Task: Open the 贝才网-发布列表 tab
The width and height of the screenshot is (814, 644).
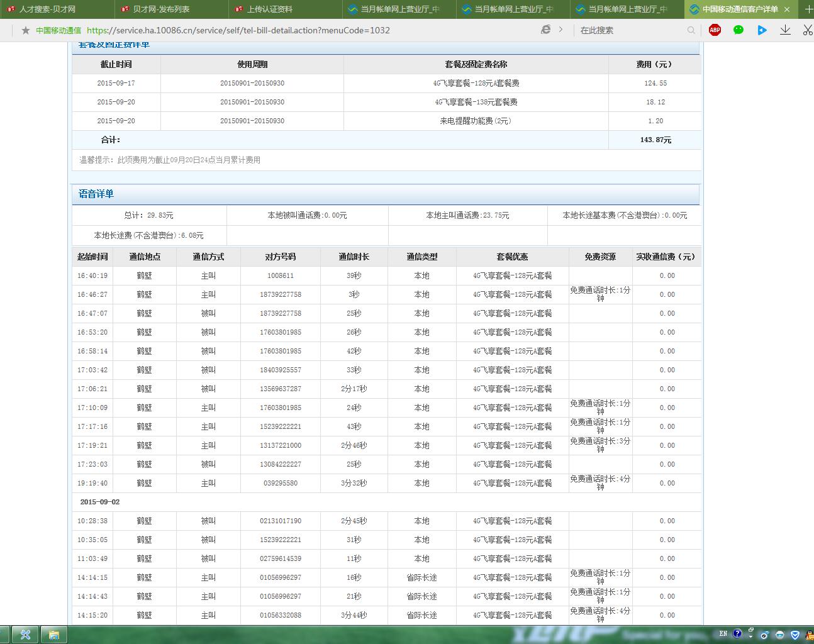Action: (x=161, y=9)
